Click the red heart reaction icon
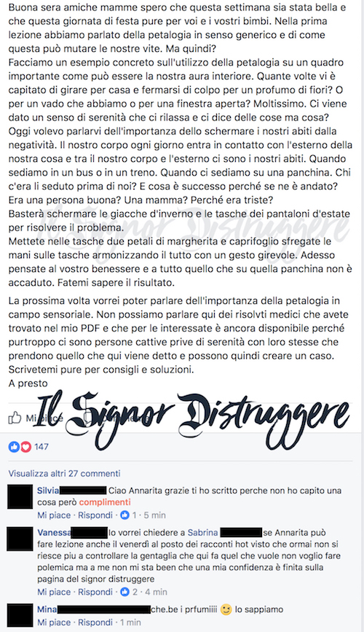364x632 pixels. [x=25, y=447]
